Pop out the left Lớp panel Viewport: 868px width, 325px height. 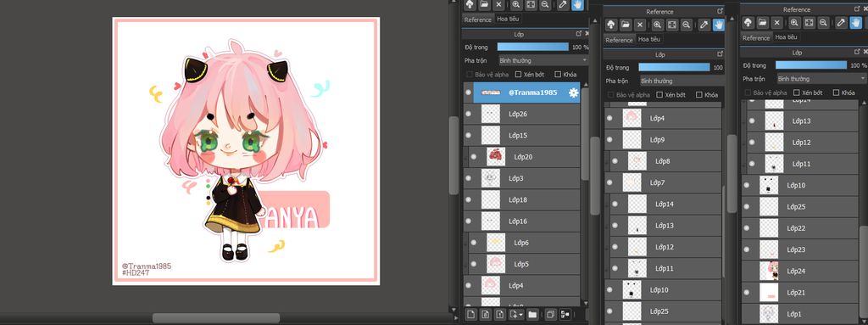tap(579, 34)
